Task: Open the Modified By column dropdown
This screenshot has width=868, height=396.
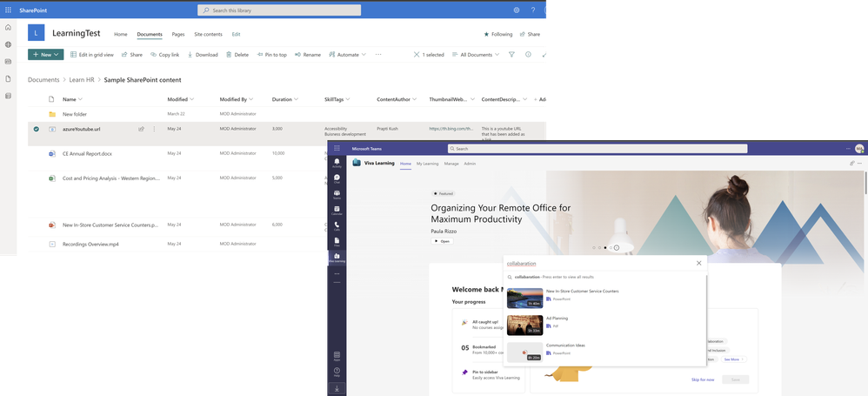Action: [x=237, y=99]
